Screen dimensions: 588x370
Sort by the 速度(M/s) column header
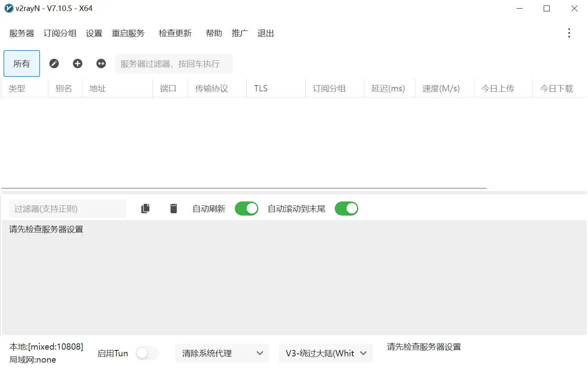445,89
